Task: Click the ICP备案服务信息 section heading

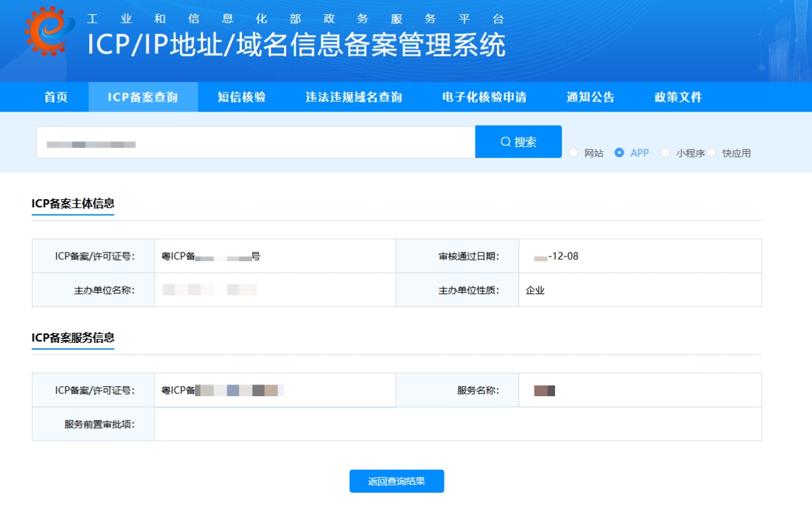Action: point(73,338)
